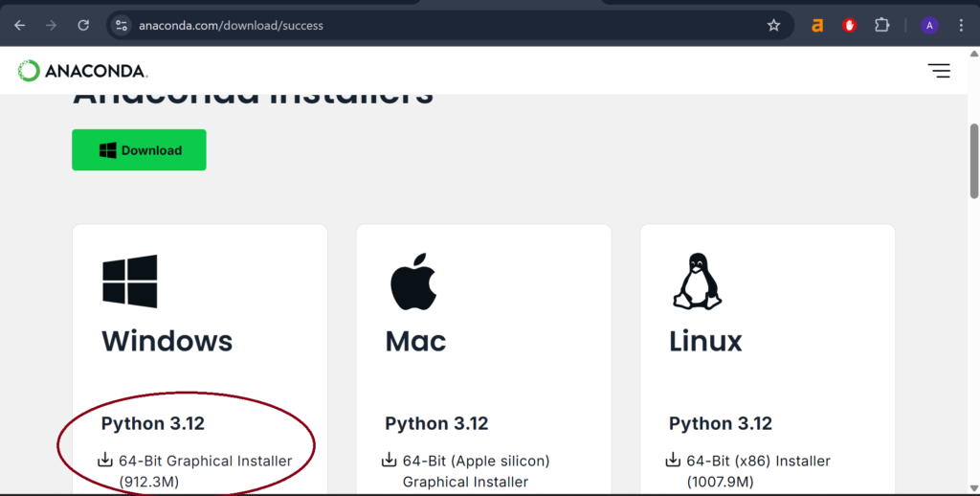Click the Windows logo in the Windows card
Viewport: 980px width, 496px height.
pyautogui.click(x=130, y=281)
